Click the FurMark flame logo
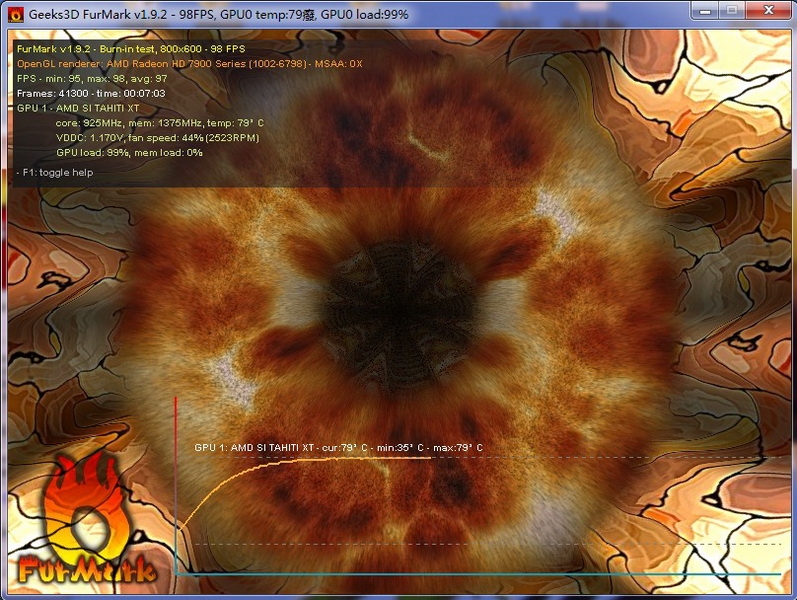The image size is (797, 600). pyautogui.click(x=85, y=519)
